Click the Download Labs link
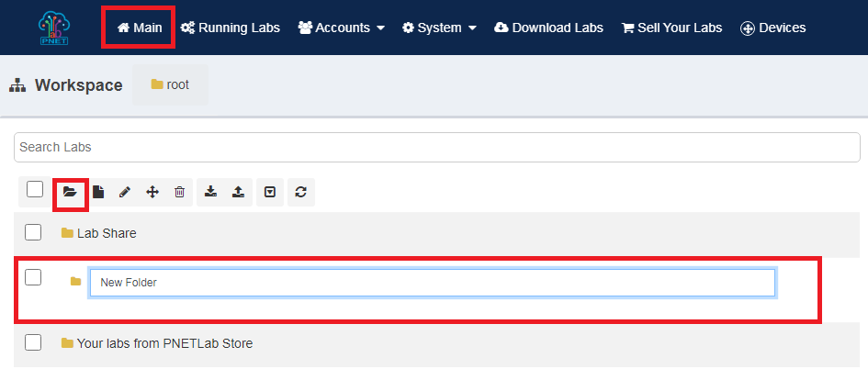This screenshot has height=380, width=868. click(548, 28)
